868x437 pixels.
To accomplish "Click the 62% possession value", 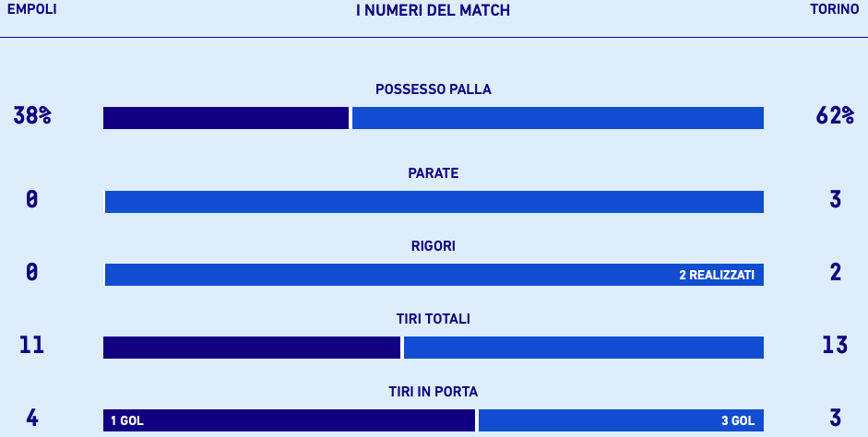I will point(834,115).
